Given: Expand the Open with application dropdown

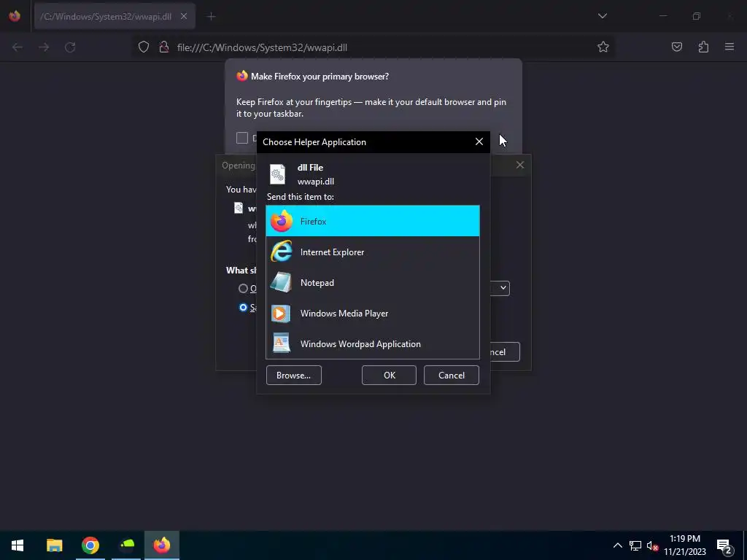Looking at the screenshot, I should (x=503, y=288).
